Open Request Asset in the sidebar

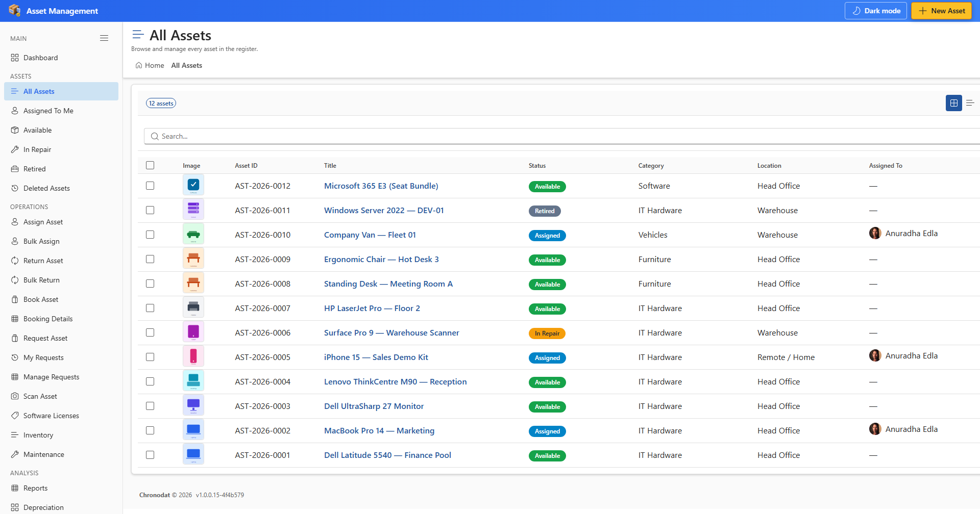coord(61,338)
